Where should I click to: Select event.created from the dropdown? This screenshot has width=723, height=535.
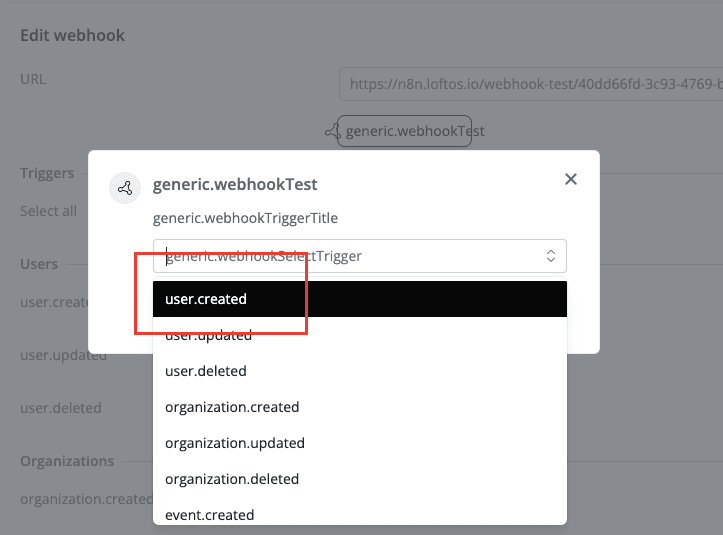pyautogui.click(x=360, y=514)
